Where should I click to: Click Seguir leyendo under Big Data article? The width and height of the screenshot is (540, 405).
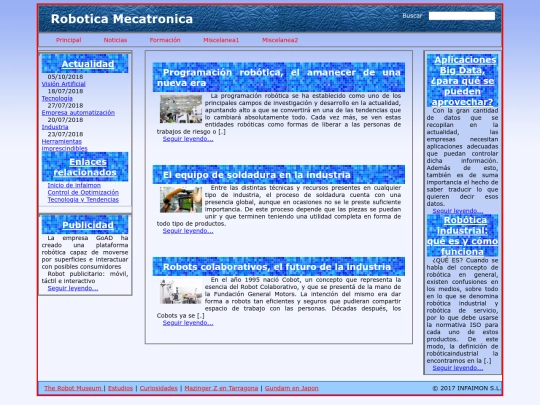coord(458,211)
